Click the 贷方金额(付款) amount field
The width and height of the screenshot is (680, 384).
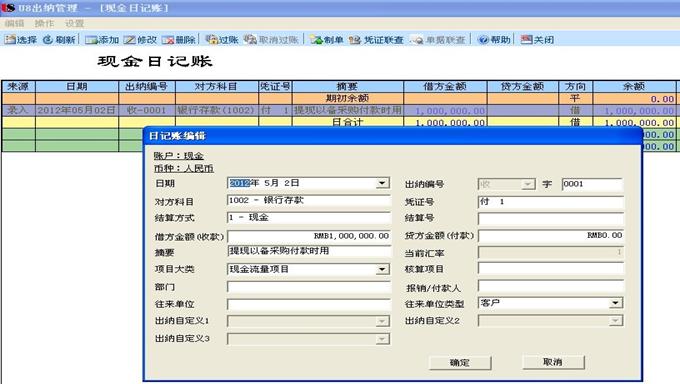pyautogui.click(x=551, y=236)
